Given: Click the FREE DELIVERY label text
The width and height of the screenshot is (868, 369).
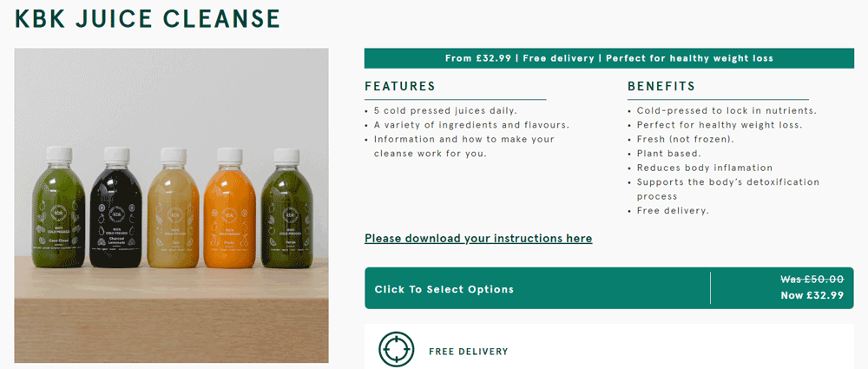Looking at the screenshot, I should 469,352.
